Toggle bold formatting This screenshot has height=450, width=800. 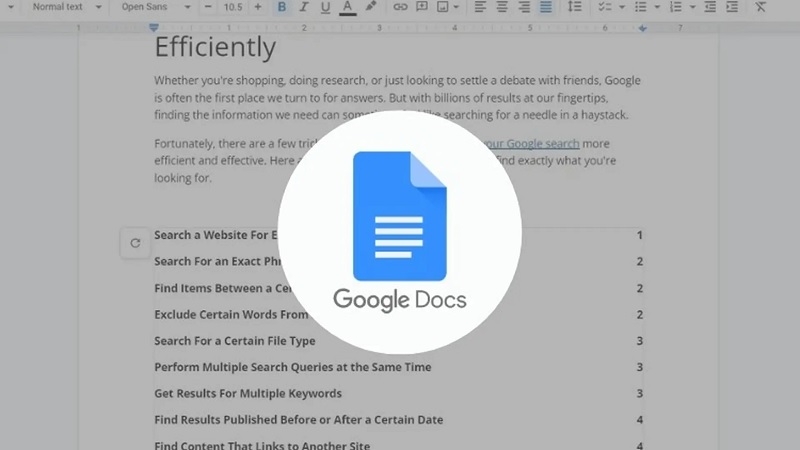point(282,7)
